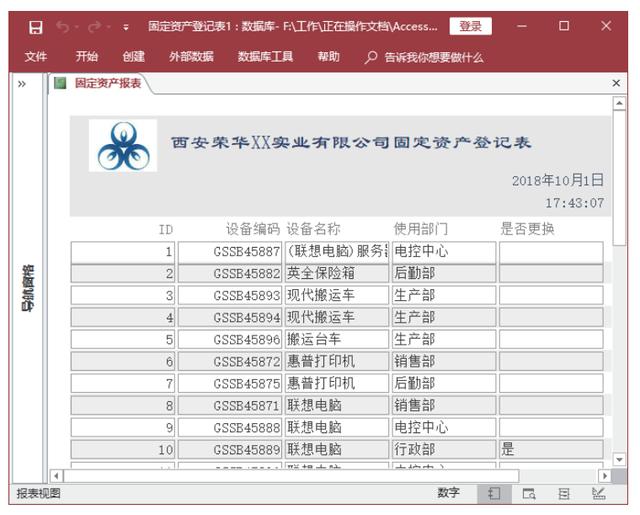Switch to Report View via status bar icon
The height and width of the screenshot is (515, 640).
pyautogui.click(x=494, y=494)
